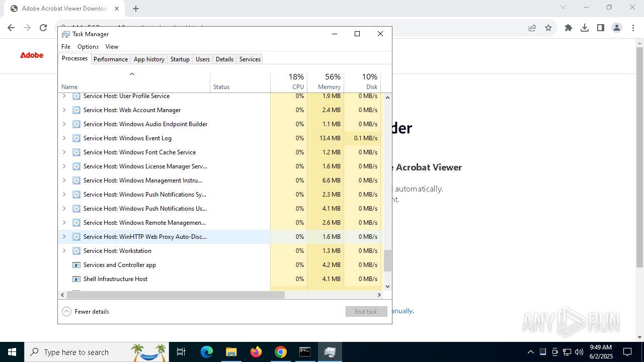Open Chrome downloads icon
This screenshot has width=644, height=362.
(585, 28)
